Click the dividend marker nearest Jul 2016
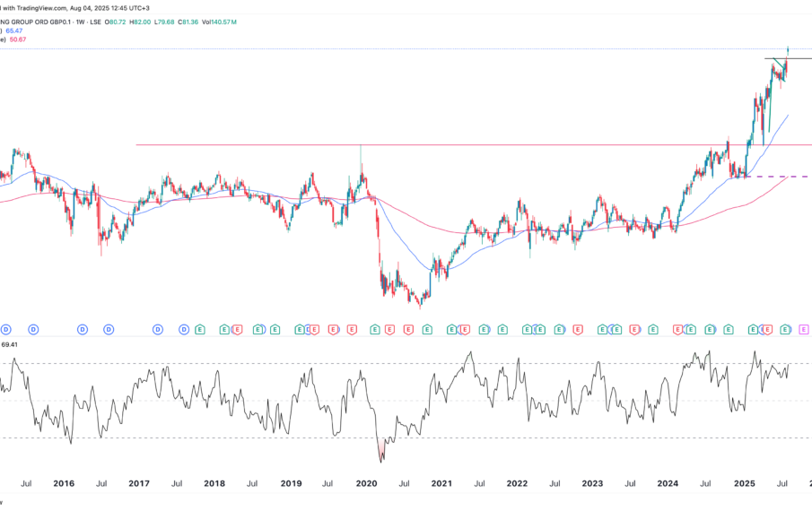 109,330
